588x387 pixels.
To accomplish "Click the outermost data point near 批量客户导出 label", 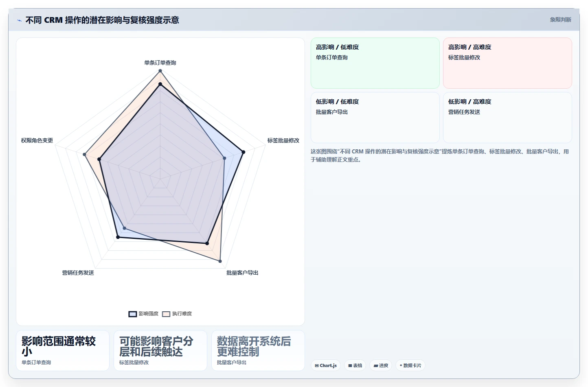I will point(220,261).
